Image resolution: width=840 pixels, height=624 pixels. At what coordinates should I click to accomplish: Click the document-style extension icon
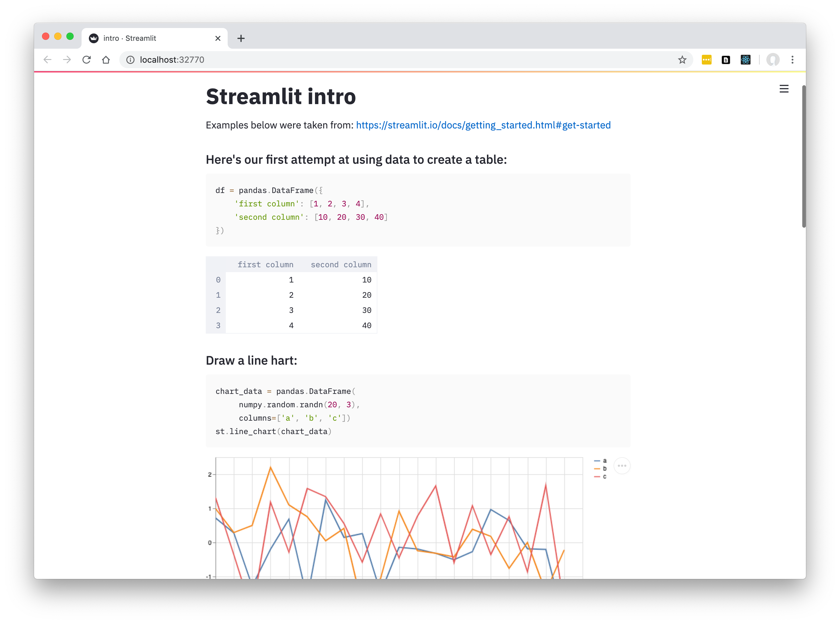pyautogui.click(x=726, y=60)
